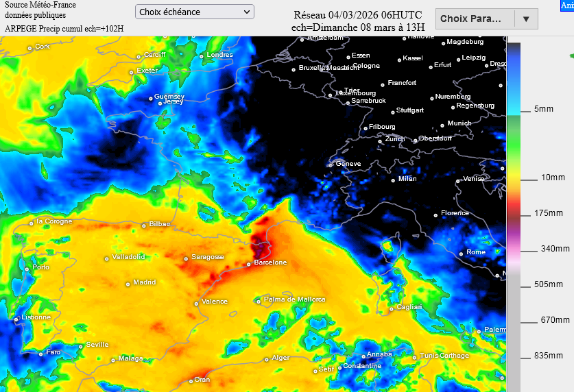Click the cyan 5mm band in legend

pyautogui.click(x=513, y=110)
